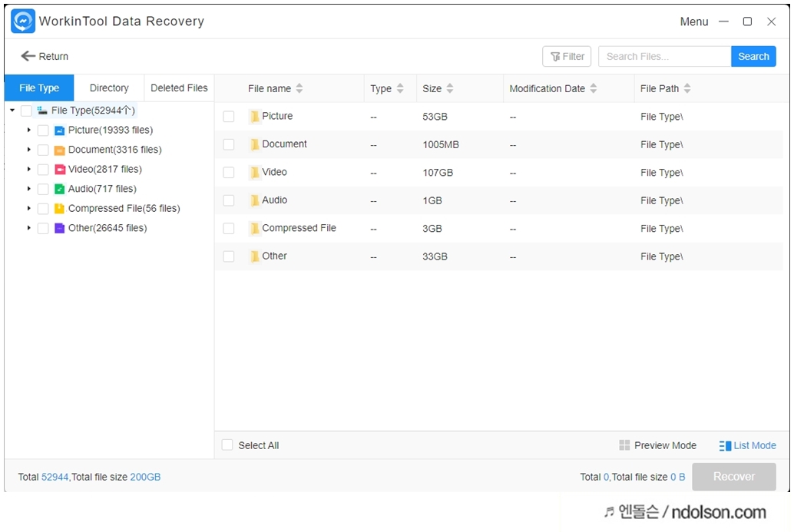Tick the Audio row checkbox in file list
The image size is (794, 532).
(x=229, y=201)
